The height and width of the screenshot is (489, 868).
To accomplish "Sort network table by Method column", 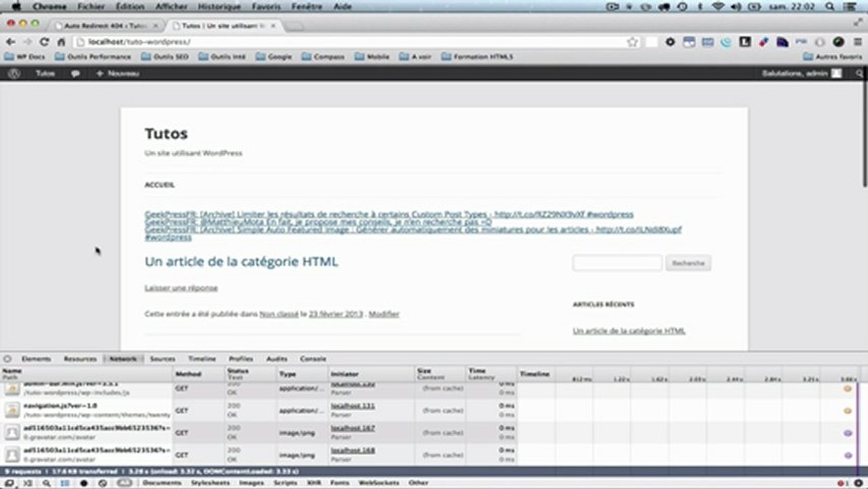I will click(x=199, y=374).
